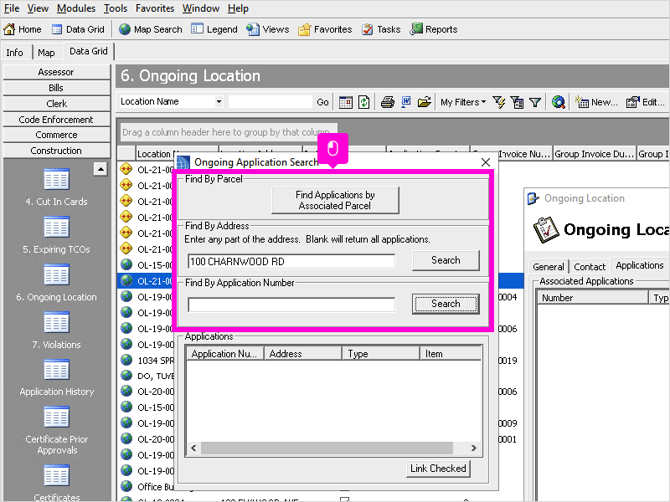Open the Tasks toolbar item
Screen dimensions: 670x502
381,29
